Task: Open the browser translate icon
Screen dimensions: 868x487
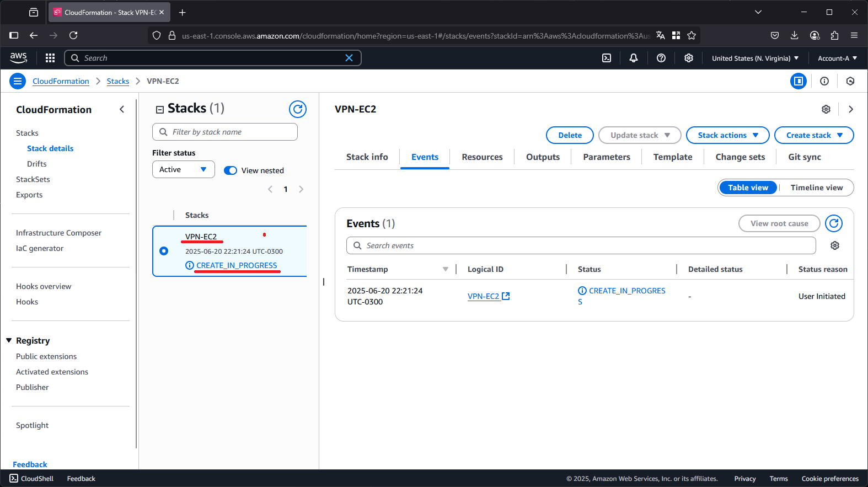Action: click(x=661, y=35)
